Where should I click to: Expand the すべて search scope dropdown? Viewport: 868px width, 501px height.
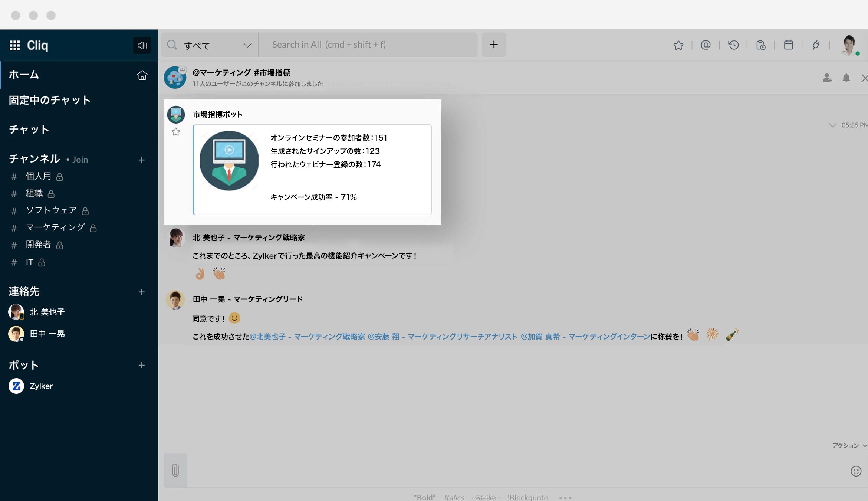click(x=247, y=45)
